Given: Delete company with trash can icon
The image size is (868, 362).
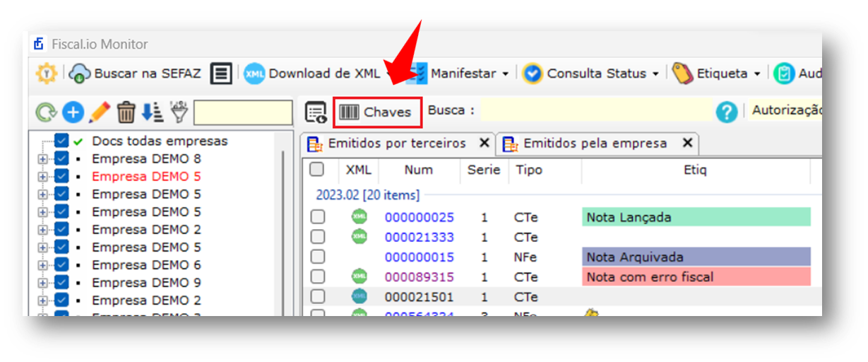Looking at the screenshot, I should coord(126,112).
